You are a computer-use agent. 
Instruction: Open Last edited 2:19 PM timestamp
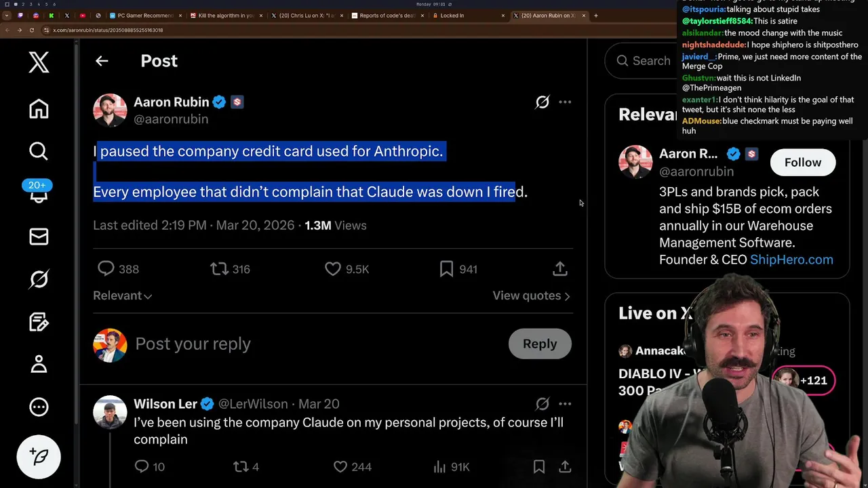click(193, 225)
